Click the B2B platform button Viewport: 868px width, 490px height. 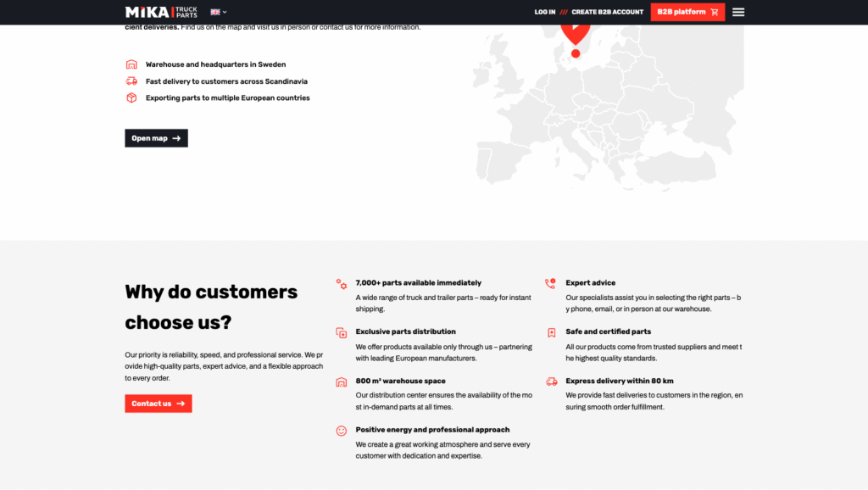click(687, 12)
